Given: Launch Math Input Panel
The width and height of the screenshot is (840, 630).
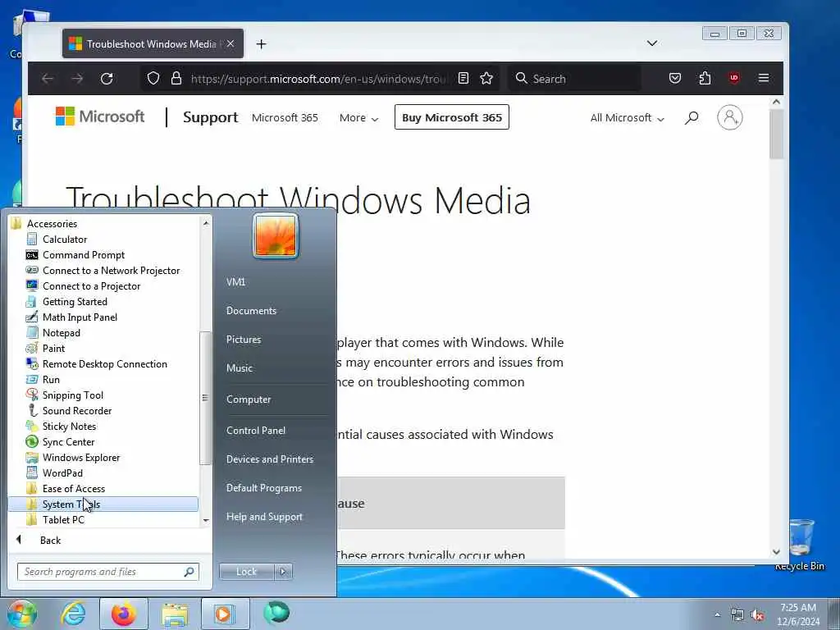Looking at the screenshot, I should (80, 317).
